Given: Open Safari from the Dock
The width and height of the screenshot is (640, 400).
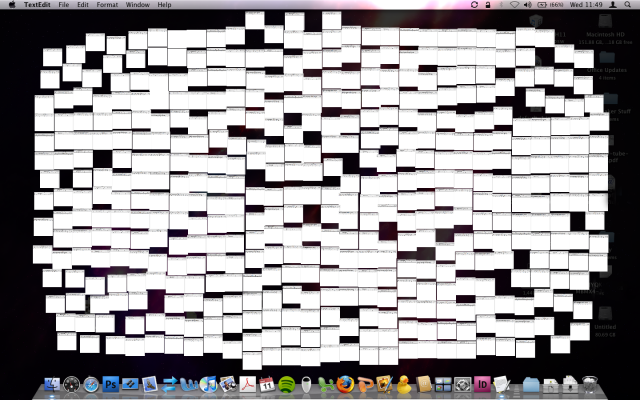Looking at the screenshot, I should click(x=91, y=384).
